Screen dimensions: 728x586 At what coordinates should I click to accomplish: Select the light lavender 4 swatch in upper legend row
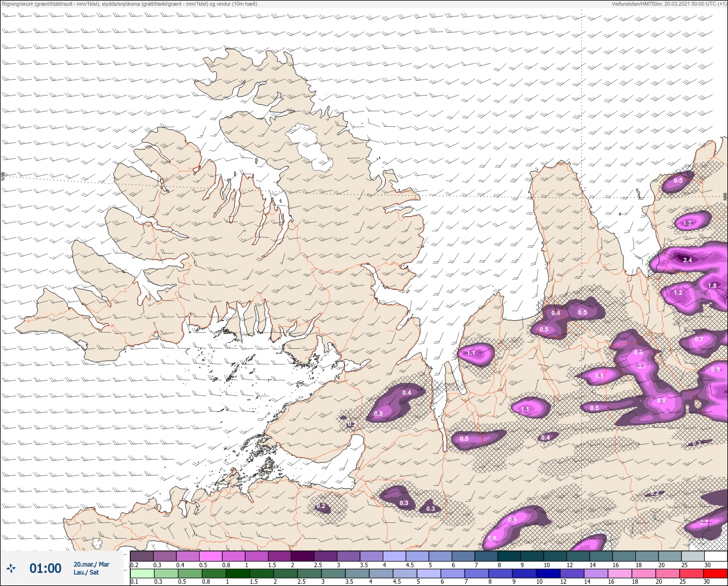[x=394, y=556]
